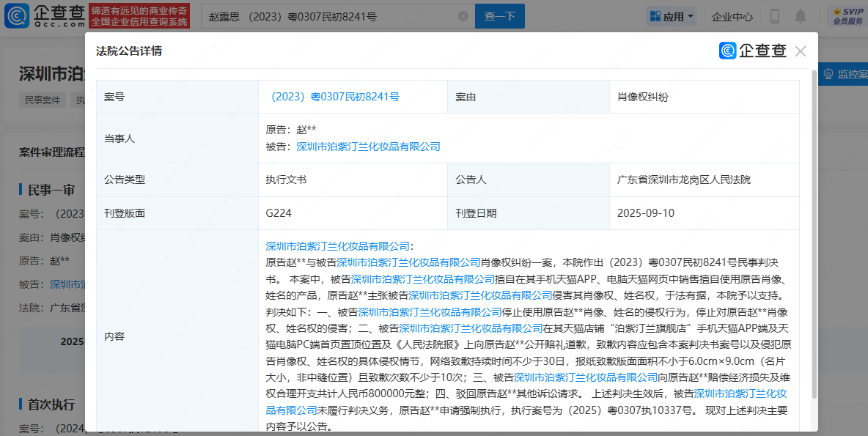868x436 pixels.
Task: Click the 监控案 button behind dialog
Action: click(x=843, y=73)
